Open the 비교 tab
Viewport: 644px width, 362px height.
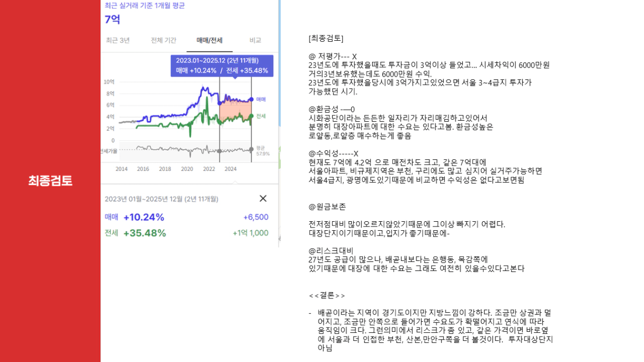click(x=255, y=40)
